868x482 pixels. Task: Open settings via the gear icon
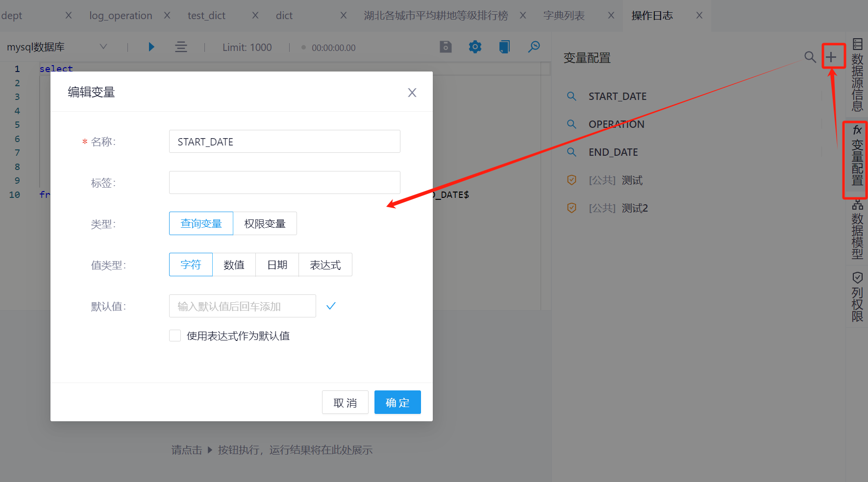pyautogui.click(x=475, y=47)
